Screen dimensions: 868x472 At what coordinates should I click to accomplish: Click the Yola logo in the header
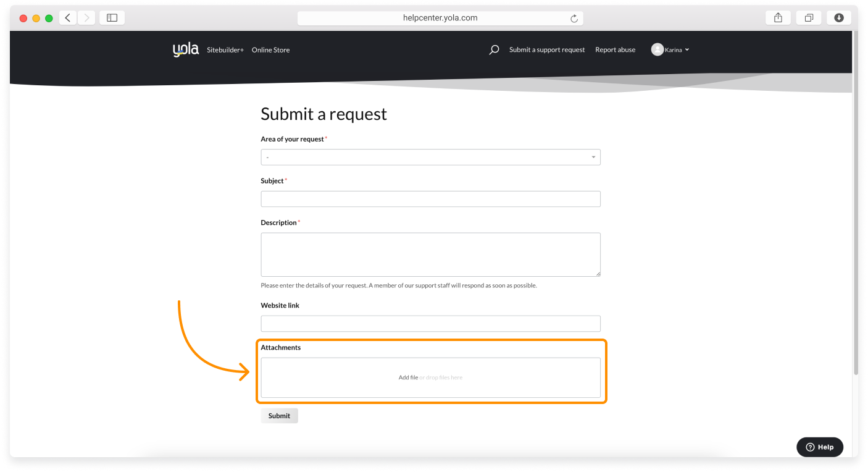[x=185, y=49]
